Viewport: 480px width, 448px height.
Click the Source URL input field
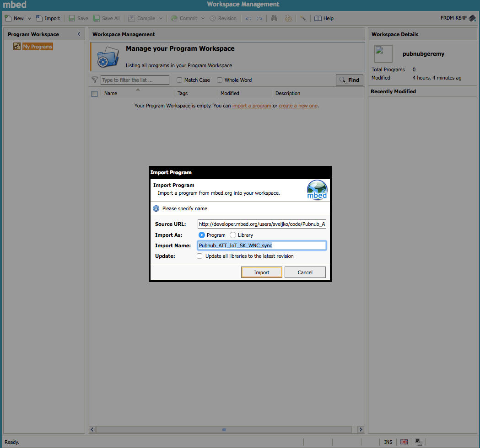[262, 224]
